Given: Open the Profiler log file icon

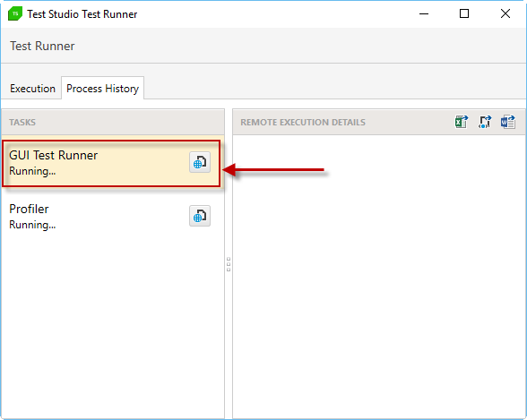Looking at the screenshot, I should pyautogui.click(x=200, y=216).
